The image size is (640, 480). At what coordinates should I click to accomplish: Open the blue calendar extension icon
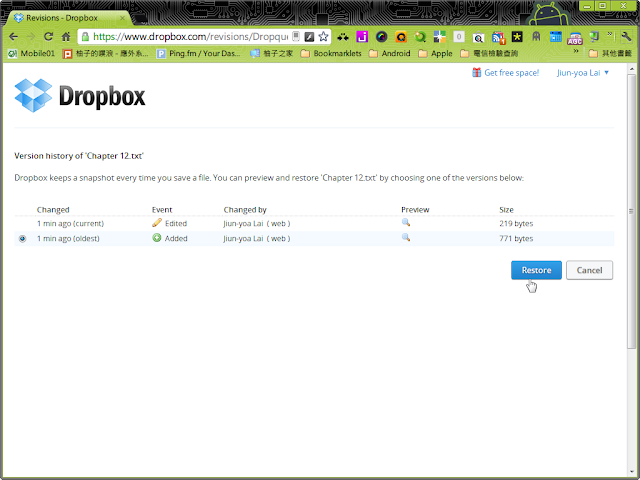click(x=556, y=37)
